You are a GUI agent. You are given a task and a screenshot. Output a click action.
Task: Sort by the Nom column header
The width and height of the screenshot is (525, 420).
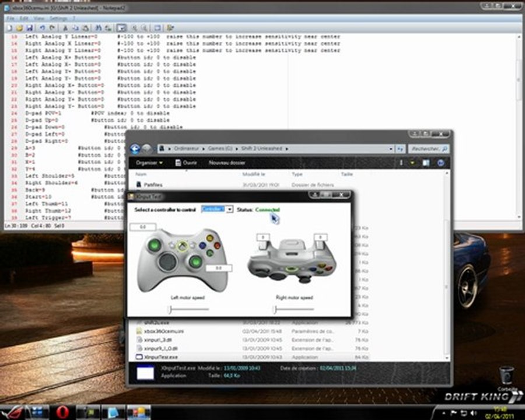coord(141,174)
